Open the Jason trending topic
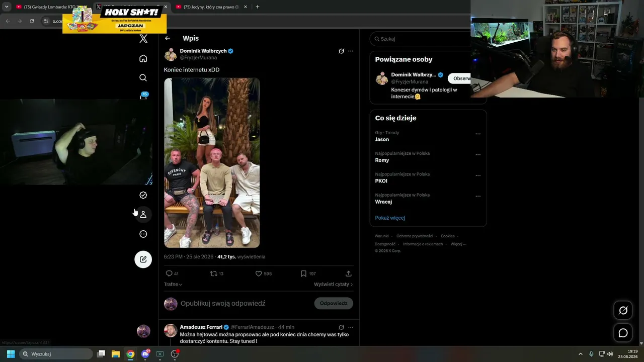Image resolution: width=644 pixels, height=362 pixels. click(x=382, y=139)
